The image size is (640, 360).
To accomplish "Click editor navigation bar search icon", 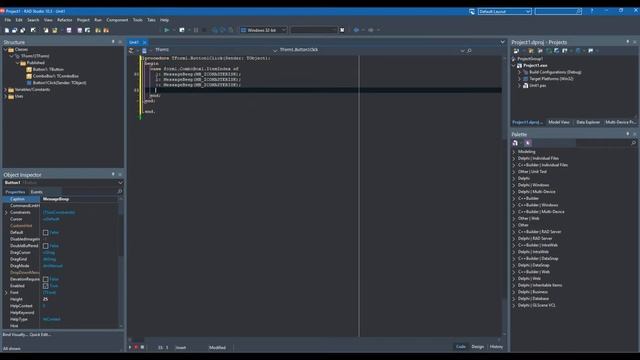I will (x=469, y=51).
